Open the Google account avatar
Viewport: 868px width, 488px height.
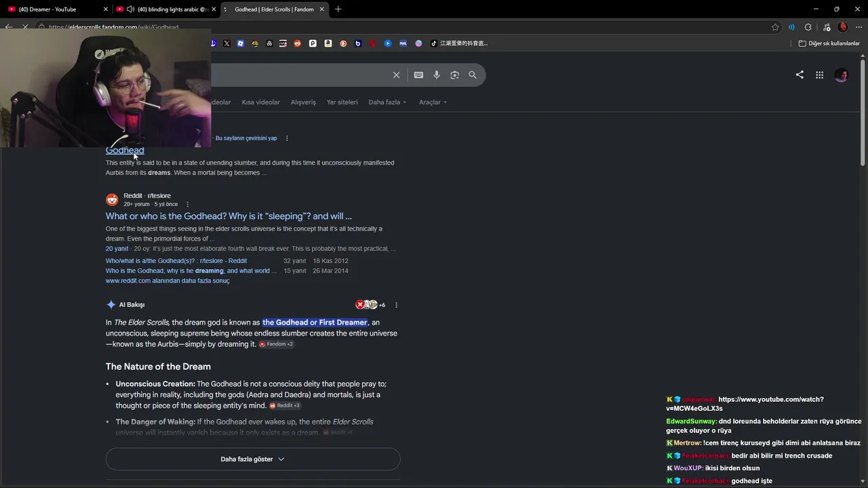coord(842,75)
